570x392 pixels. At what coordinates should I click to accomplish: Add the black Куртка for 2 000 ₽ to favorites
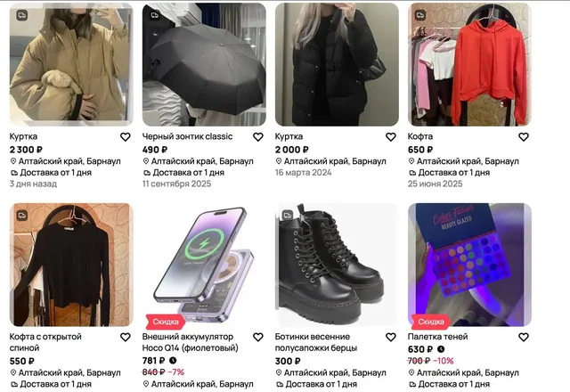(391, 137)
